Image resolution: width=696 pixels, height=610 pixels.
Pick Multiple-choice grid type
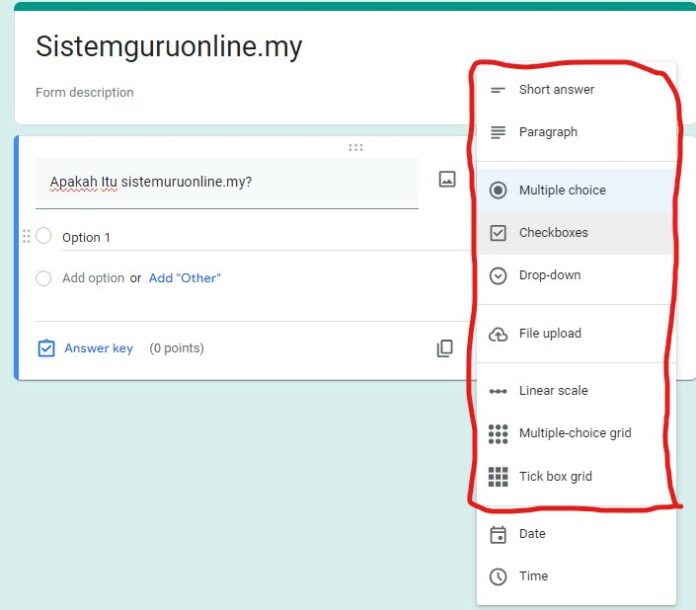pyautogui.click(x=576, y=434)
